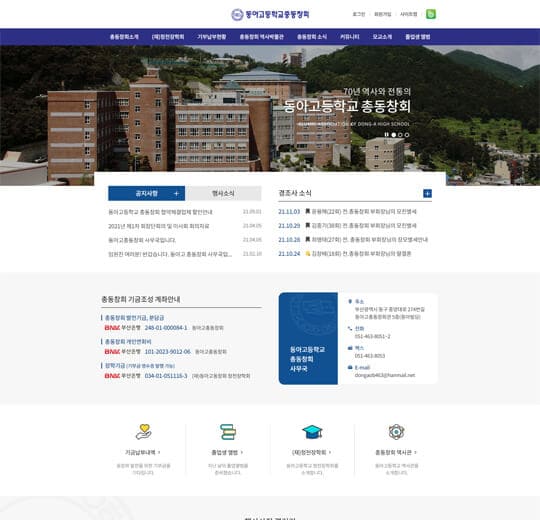Screen dimensions: 540x520
Task: Click the account number 101-2023-9012-06
Action: 167,352
